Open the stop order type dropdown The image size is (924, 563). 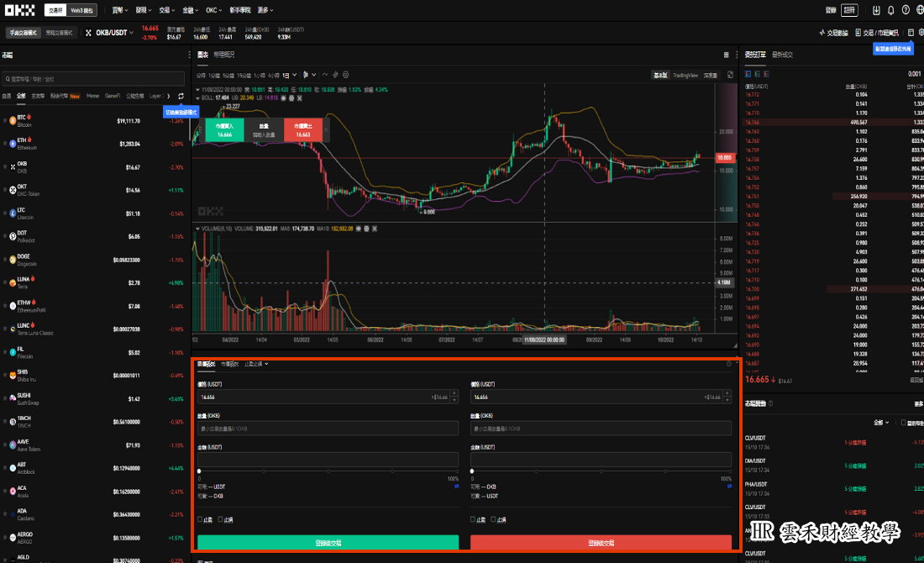coord(257,364)
